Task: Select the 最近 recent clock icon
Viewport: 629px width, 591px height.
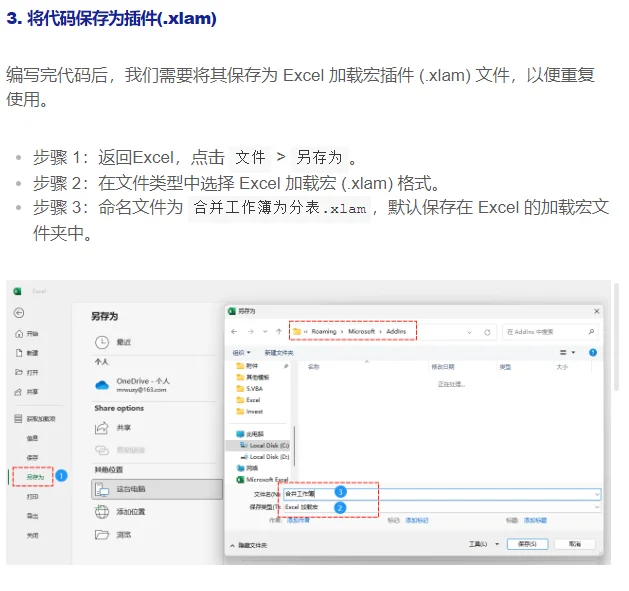Action: [102, 342]
